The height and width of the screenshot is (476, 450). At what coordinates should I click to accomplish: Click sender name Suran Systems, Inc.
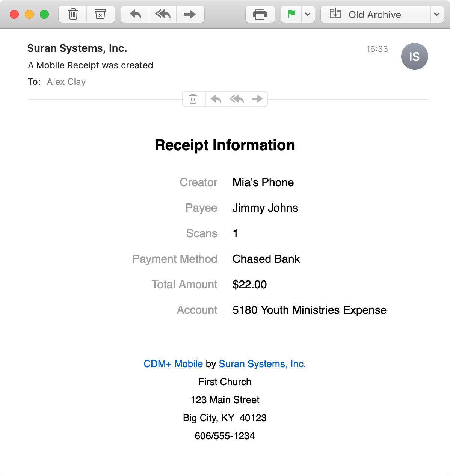pos(77,48)
